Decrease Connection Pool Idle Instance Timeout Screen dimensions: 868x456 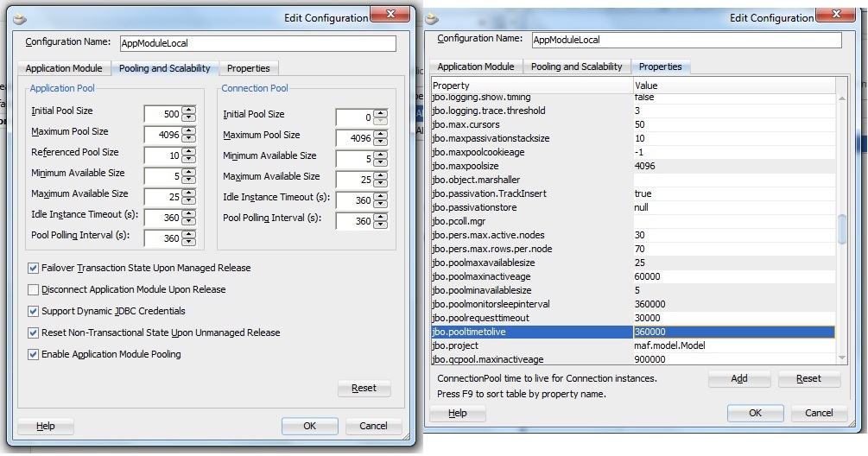click(x=380, y=205)
